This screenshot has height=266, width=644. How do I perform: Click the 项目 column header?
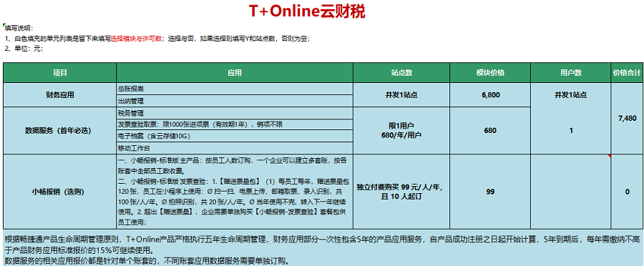60,73
